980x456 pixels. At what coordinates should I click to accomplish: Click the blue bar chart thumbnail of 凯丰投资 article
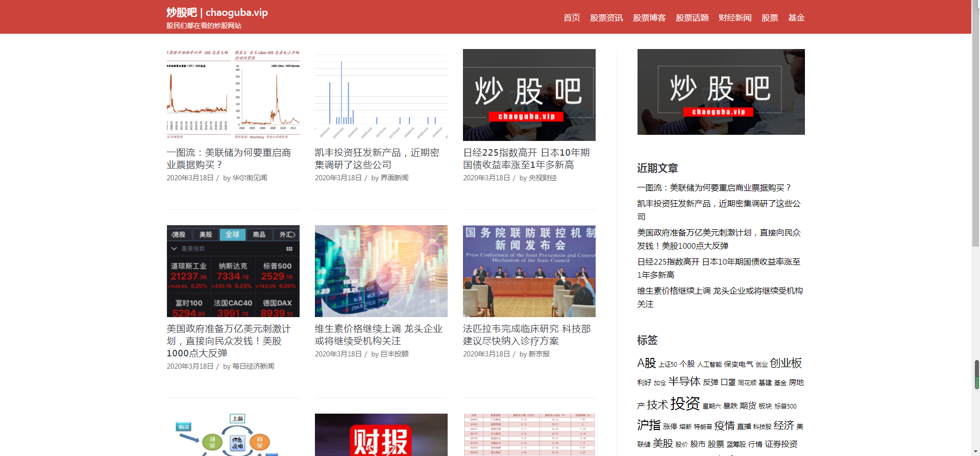[x=381, y=95]
